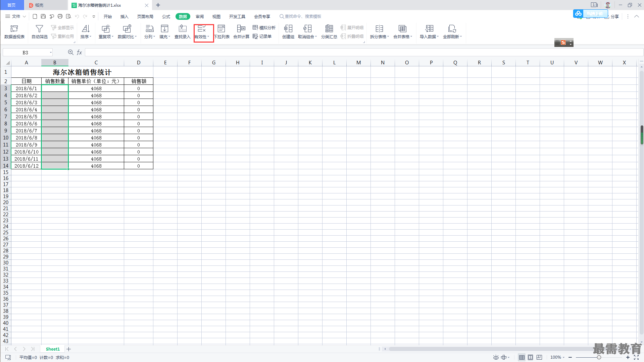Open Consolidate (合并计算) tool

[241, 32]
